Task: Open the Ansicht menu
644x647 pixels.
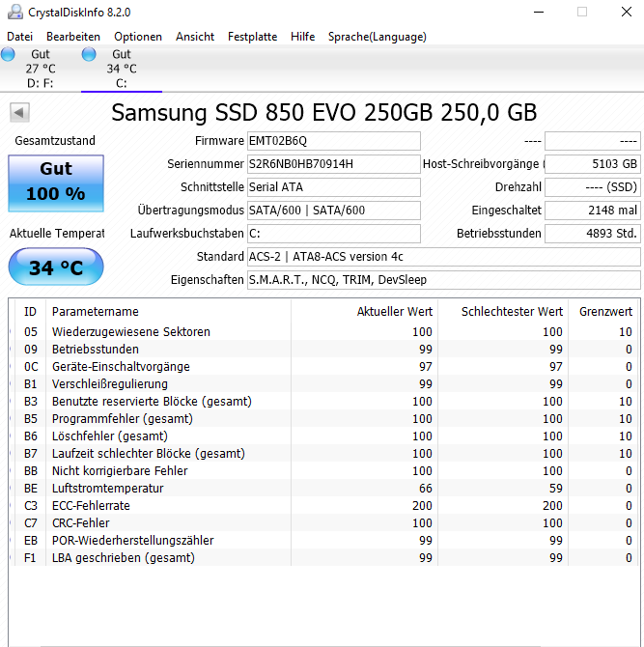Action: pyautogui.click(x=195, y=37)
